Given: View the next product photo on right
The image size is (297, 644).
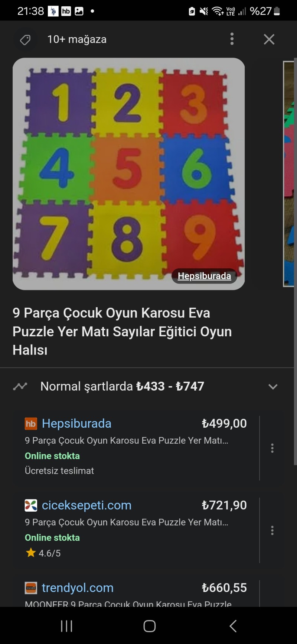Looking at the screenshot, I should [x=289, y=174].
